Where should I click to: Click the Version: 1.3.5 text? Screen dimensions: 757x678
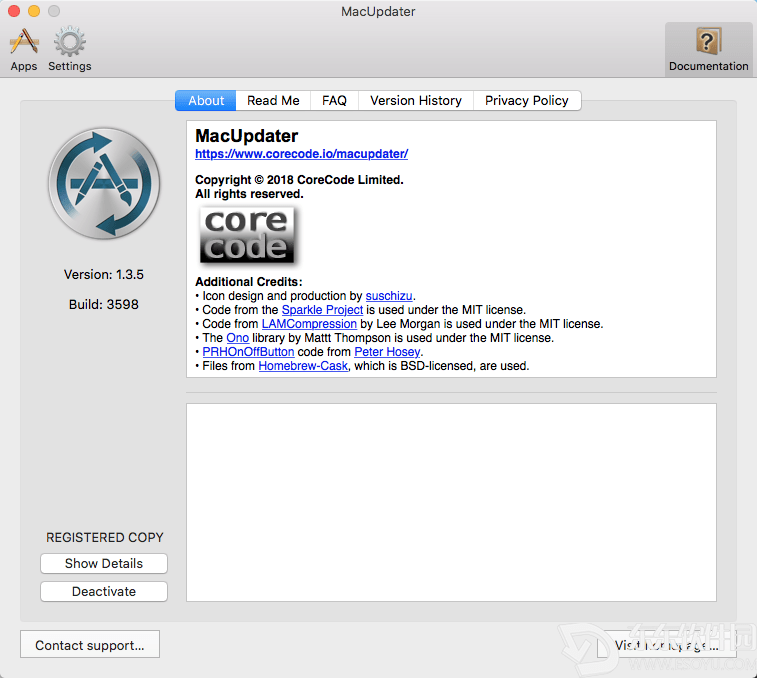point(104,275)
